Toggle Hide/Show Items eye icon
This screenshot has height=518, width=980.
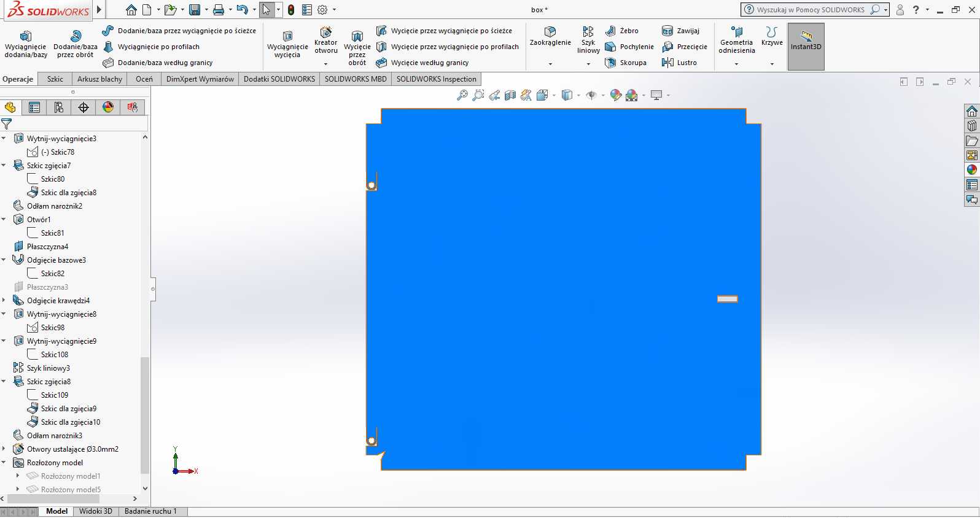(x=591, y=95)
